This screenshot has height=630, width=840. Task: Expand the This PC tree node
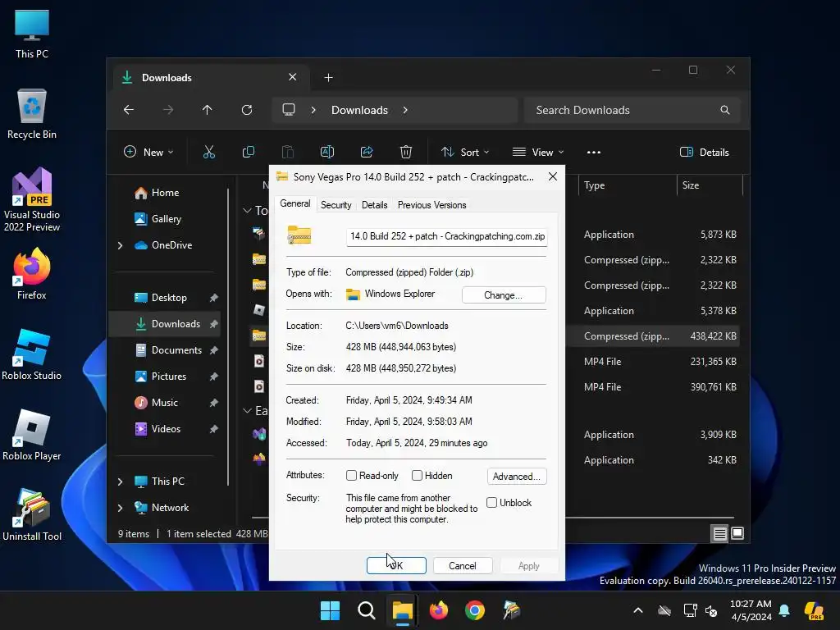120,482
